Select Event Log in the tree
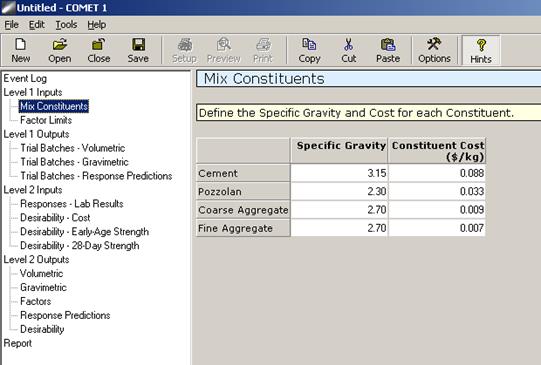This screenshot has width=541, height=365. tap(25, 78)
